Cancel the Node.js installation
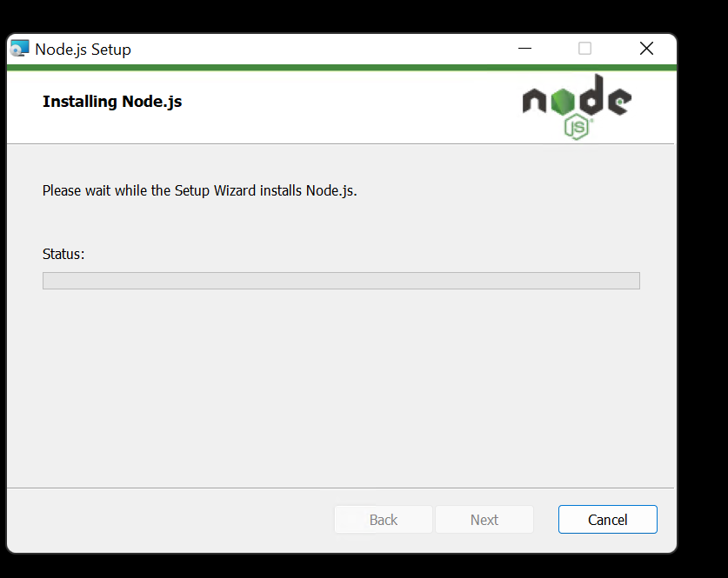The height and width of the screenshot is (578, 728). 607,520
